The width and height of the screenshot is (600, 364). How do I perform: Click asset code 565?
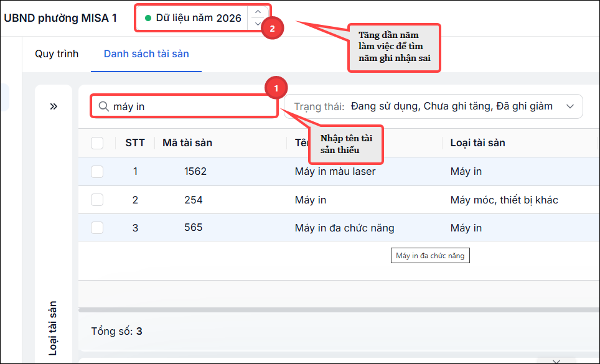click(193, 228)
